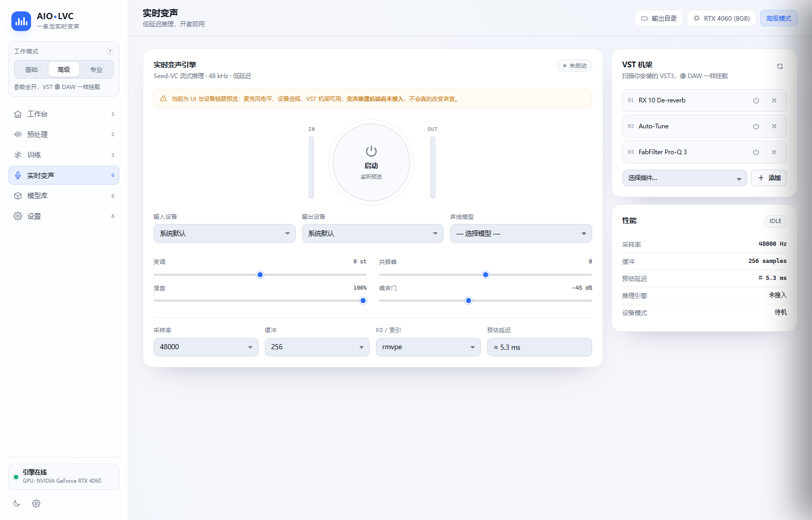Open the 工作模式 help question icon

pyautogui.click(x=110, y=51)
